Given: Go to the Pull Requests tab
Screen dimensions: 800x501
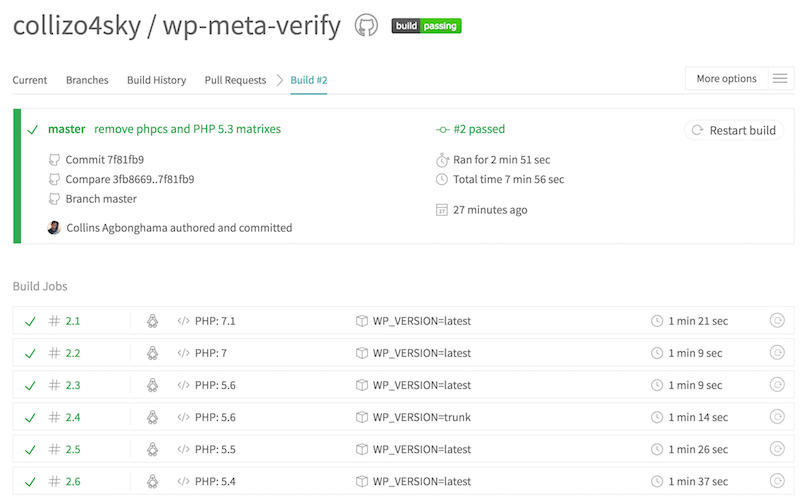Looking at the screenshot, I should point(235,80).
